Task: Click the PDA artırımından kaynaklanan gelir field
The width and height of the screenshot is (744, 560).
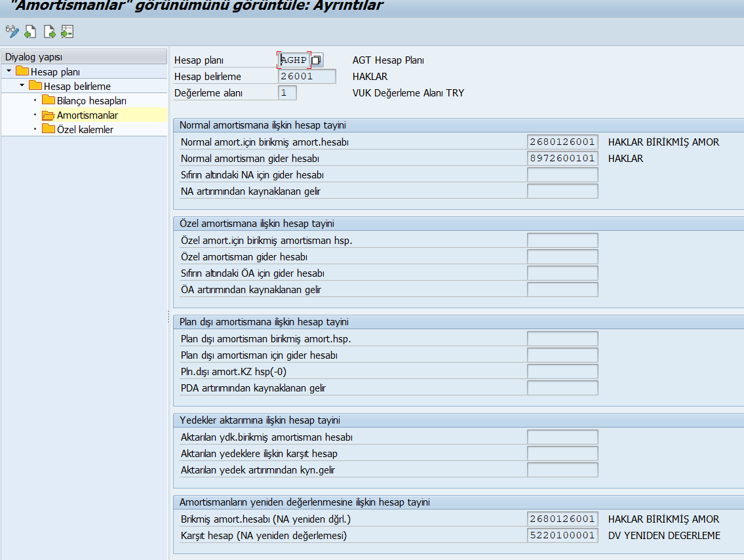Action: [562, 388]
